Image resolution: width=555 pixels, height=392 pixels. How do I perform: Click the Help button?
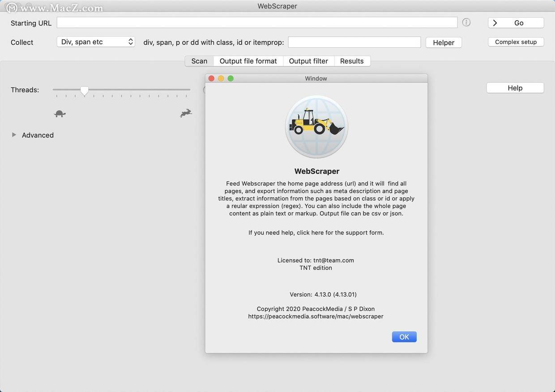[x=515, y=88]
